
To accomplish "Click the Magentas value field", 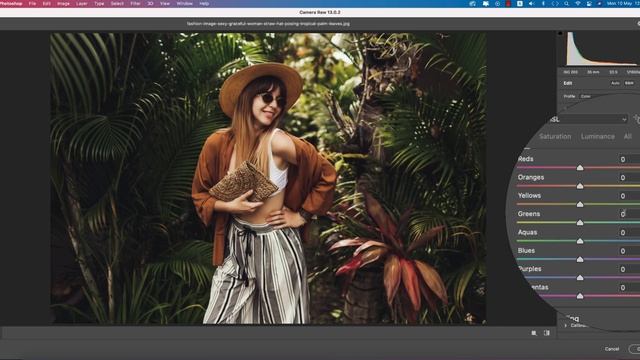I will tap(629, 288).
